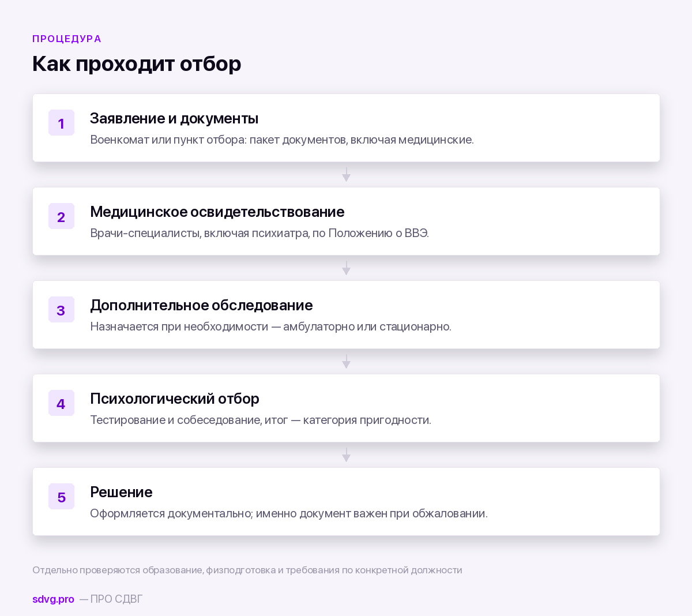This screenshot has width=692, height=616.
Task: Select step number 1 badge
Action: tap(61, 123)
